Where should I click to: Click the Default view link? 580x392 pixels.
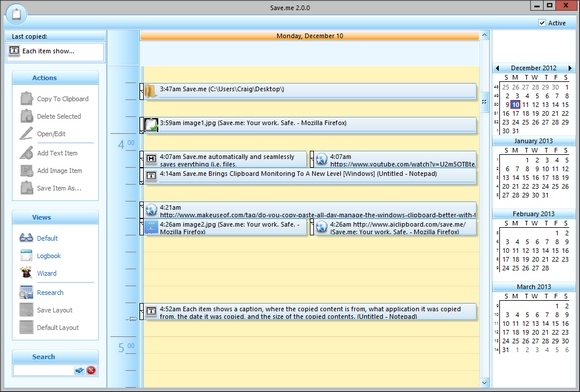point(47,238)
